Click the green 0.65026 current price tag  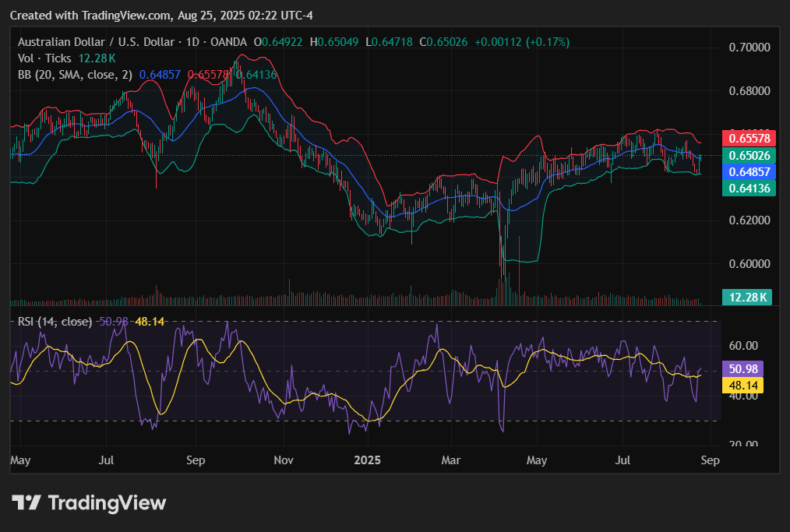coord(749,155)
